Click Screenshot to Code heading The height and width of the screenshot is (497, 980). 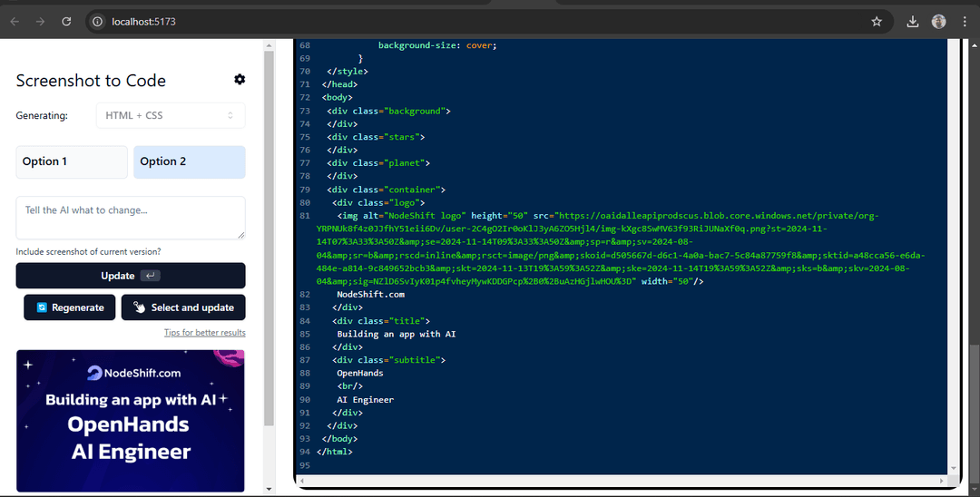coord(91,81)
